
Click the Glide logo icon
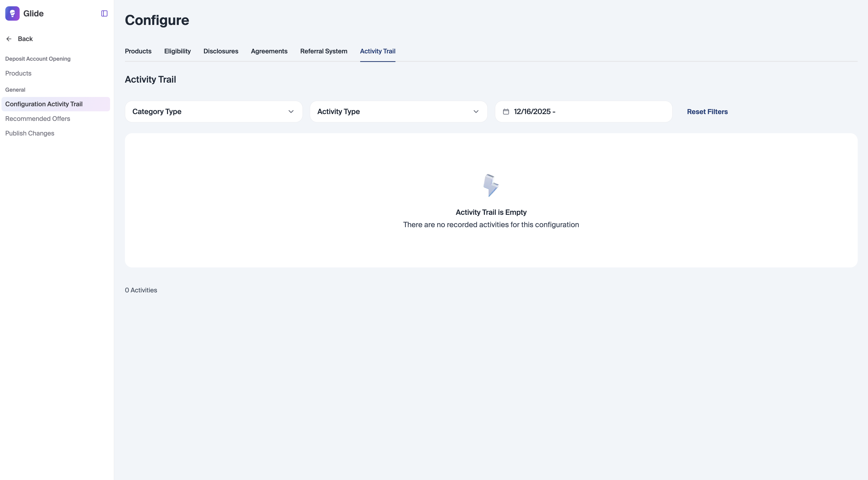point(12,14)
